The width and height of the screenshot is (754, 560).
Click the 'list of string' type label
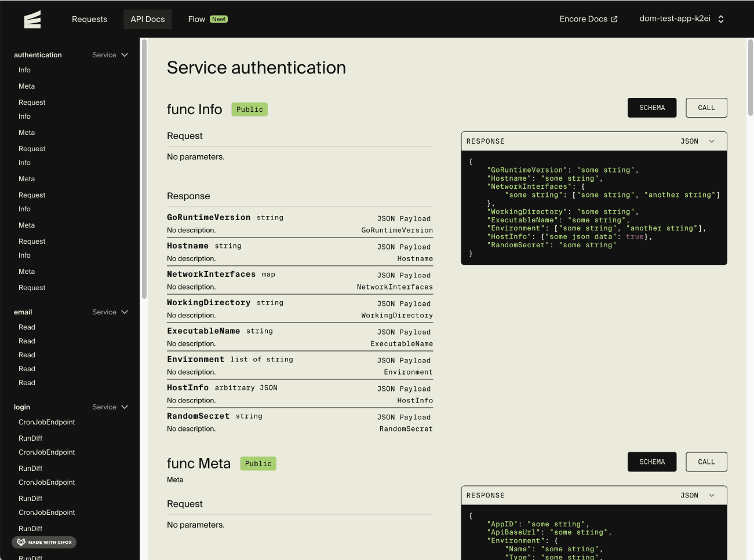click(x=262, y=360)
